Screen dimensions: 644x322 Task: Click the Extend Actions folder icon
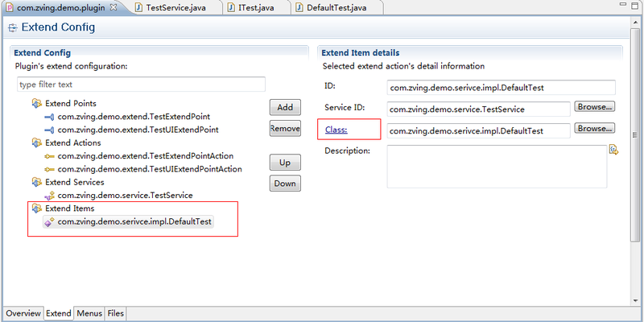[x=36, y=142]
